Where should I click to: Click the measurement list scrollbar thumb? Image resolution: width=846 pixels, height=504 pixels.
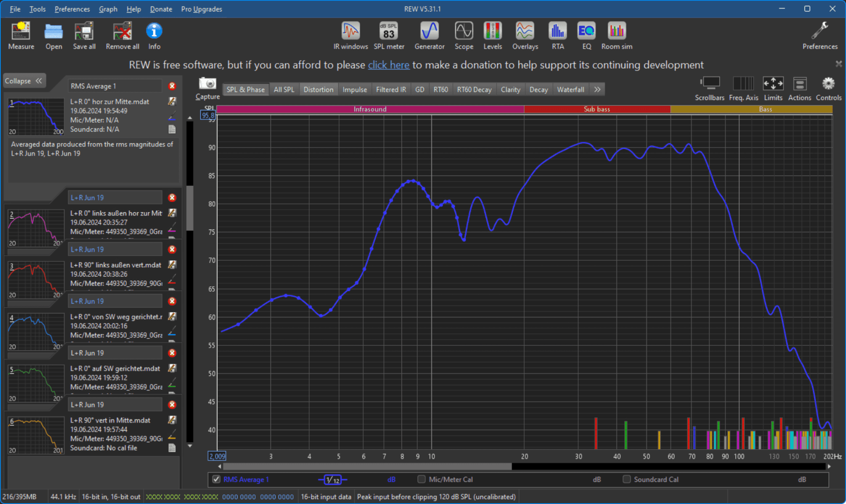pyautogui.click(x=190, y=208)
